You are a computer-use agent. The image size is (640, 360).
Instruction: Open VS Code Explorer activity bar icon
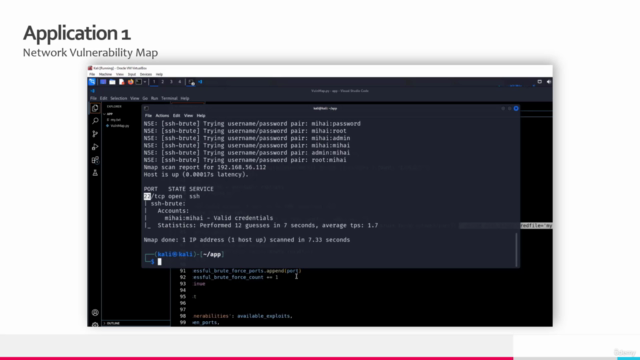[x=95, y=108]
